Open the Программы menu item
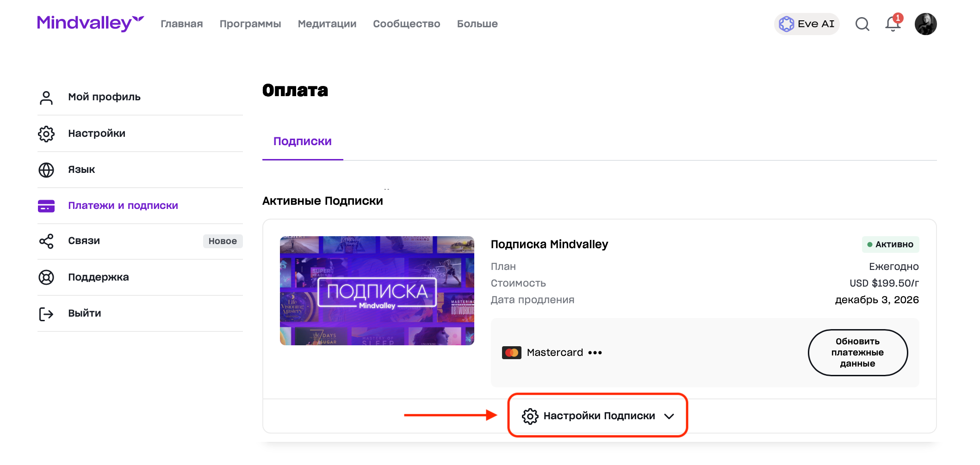980x465 pixels. pyautogui.click(x=250, y=24)
